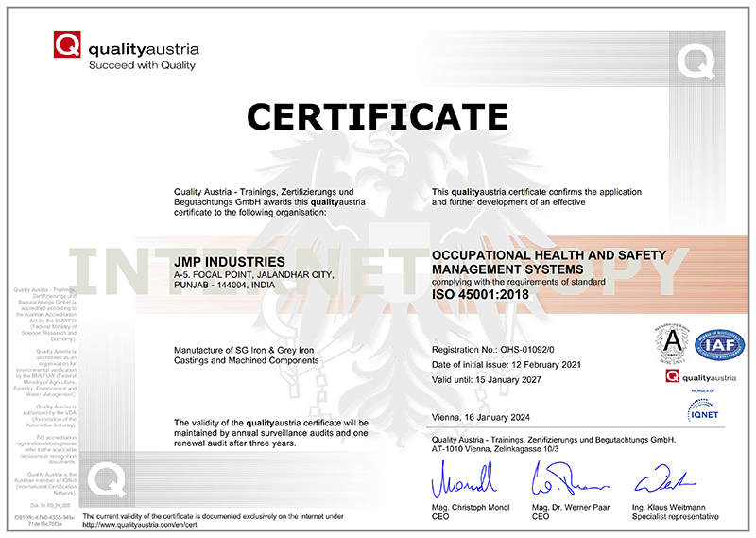Click 'and further development of an effective' line
Viewport: 756px width, 538px height.
pyautogui.click(x=508, y=202)
